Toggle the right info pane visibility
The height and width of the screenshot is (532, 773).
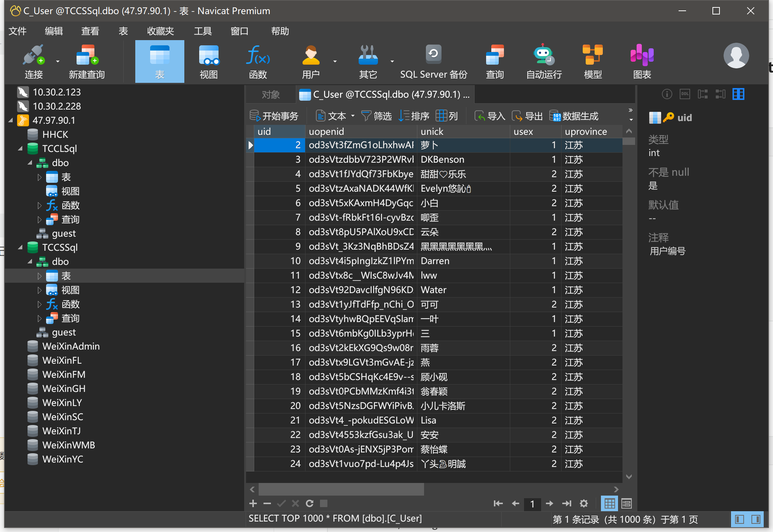[756, 519]
